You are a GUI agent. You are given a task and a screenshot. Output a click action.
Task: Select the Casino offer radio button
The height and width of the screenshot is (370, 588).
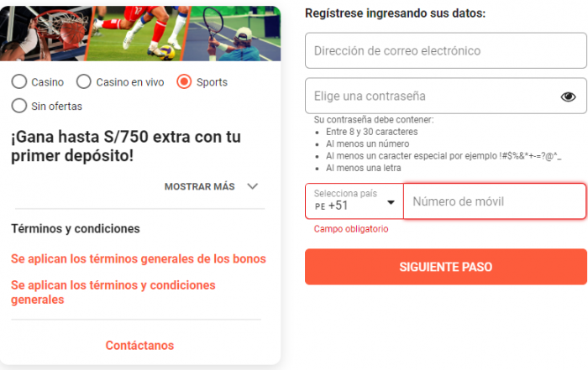tap(19, 81)
